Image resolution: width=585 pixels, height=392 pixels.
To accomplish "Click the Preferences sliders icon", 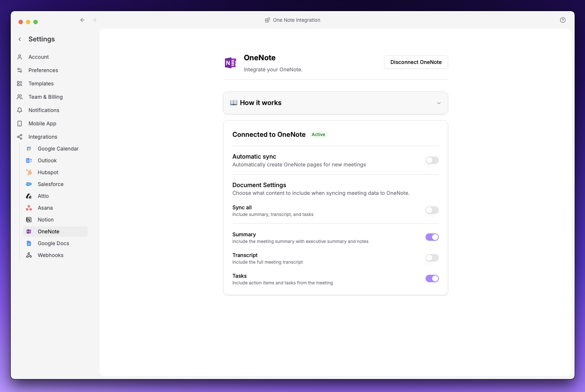I will click(20, 70).
